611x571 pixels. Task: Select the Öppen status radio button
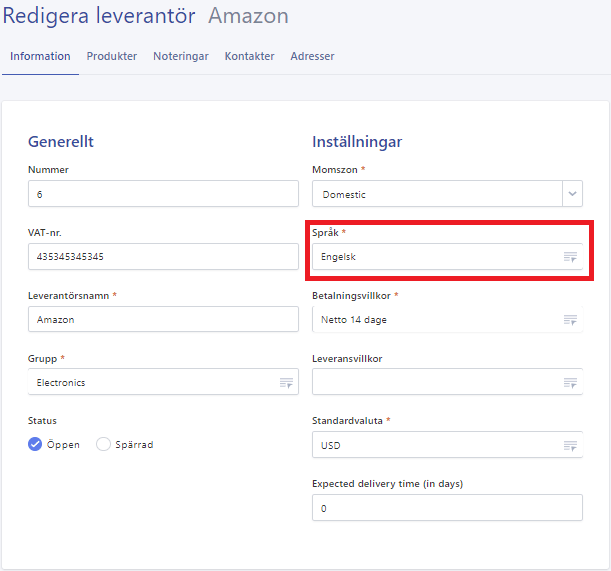(x=35, y=445)
